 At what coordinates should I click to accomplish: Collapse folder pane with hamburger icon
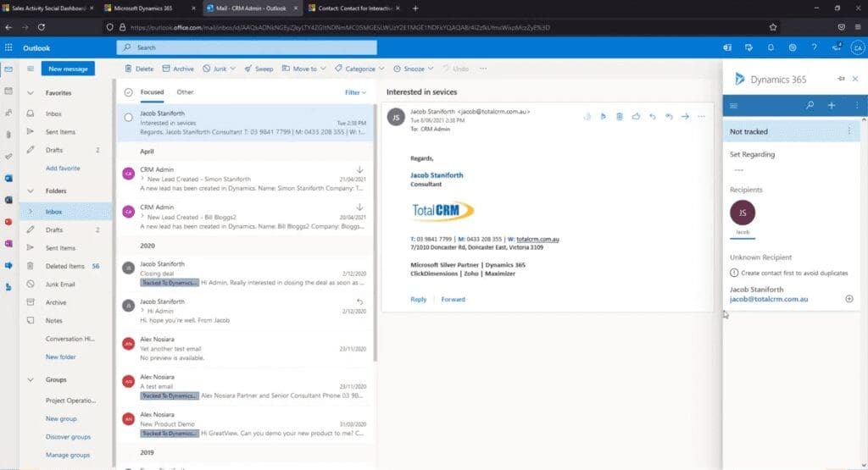(x=31, y=69)
